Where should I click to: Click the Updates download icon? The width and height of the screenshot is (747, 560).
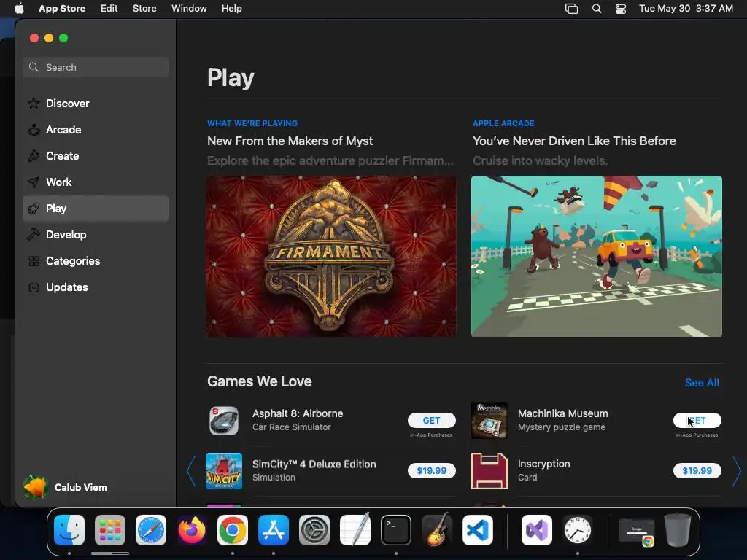(x=34, y=287)
